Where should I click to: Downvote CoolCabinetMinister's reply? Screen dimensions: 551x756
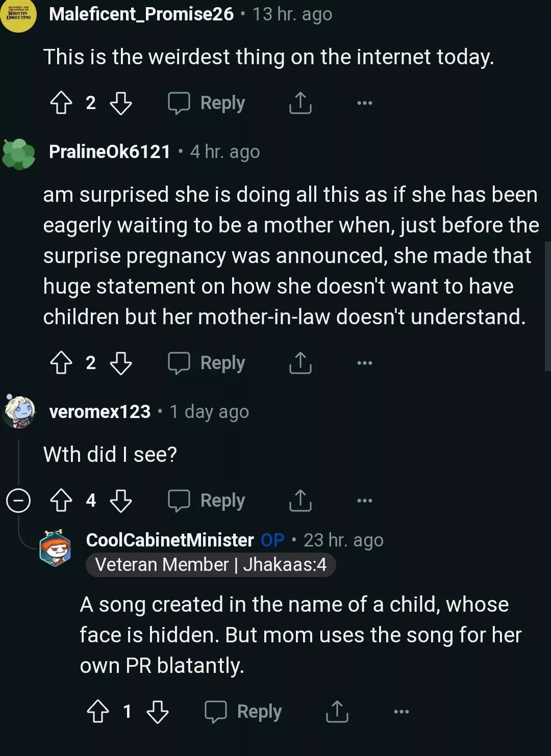[x=158, y=712]
